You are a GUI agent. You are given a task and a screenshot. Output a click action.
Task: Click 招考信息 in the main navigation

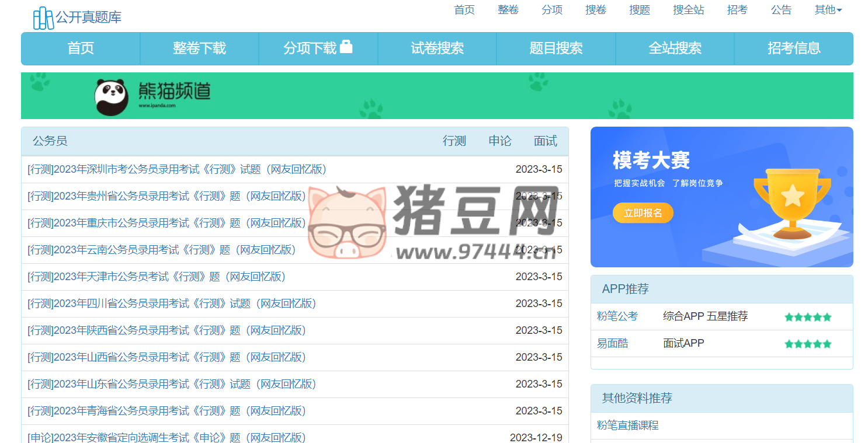coord(793,48)
